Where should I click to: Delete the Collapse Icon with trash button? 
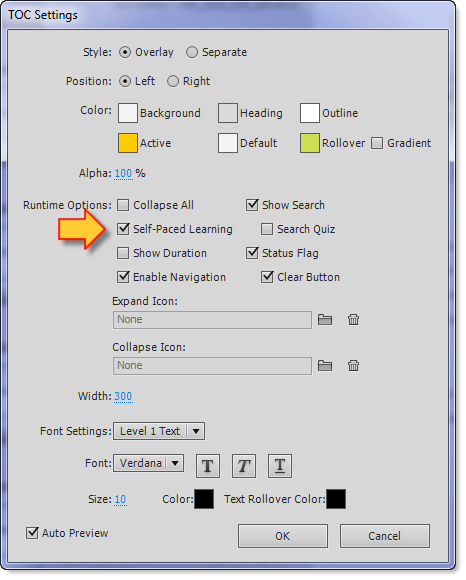(x=353, y=366)
